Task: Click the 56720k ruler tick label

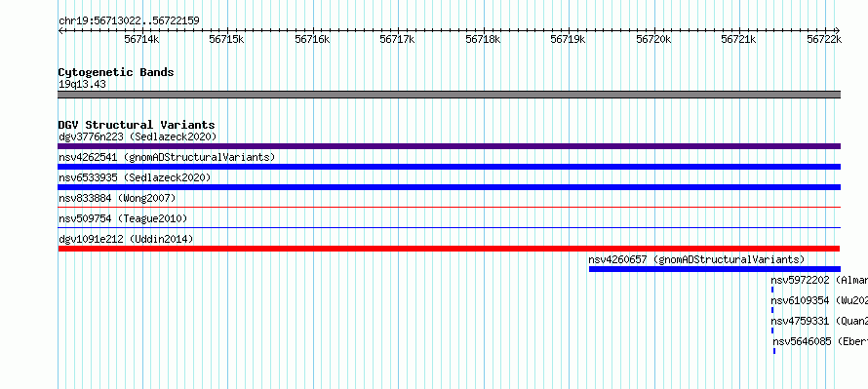Action: pyautogui.click(x=653, y=39)
